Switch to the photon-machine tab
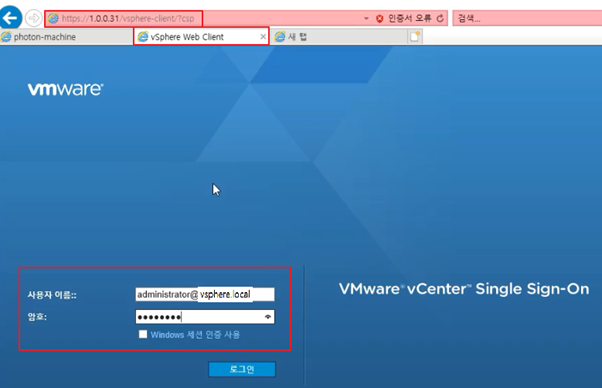The image size is (602, 388). point(66,37)
